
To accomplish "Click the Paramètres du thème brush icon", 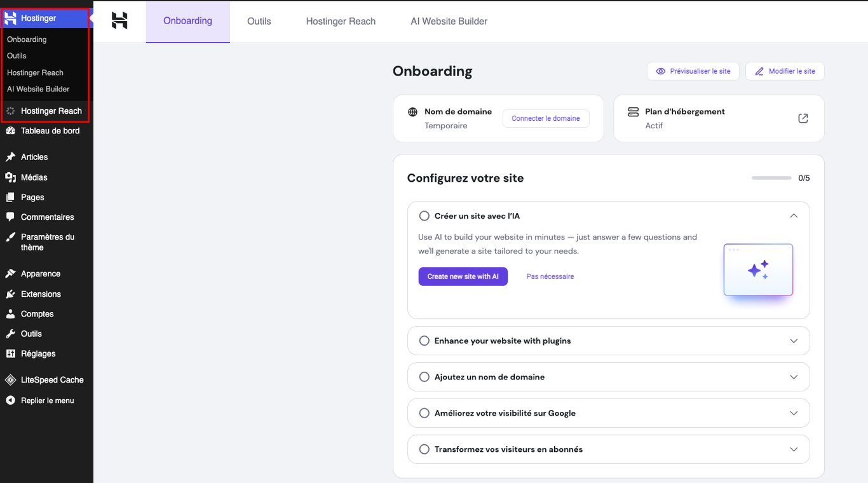I will pyautogui.click(x=10, y=237).
